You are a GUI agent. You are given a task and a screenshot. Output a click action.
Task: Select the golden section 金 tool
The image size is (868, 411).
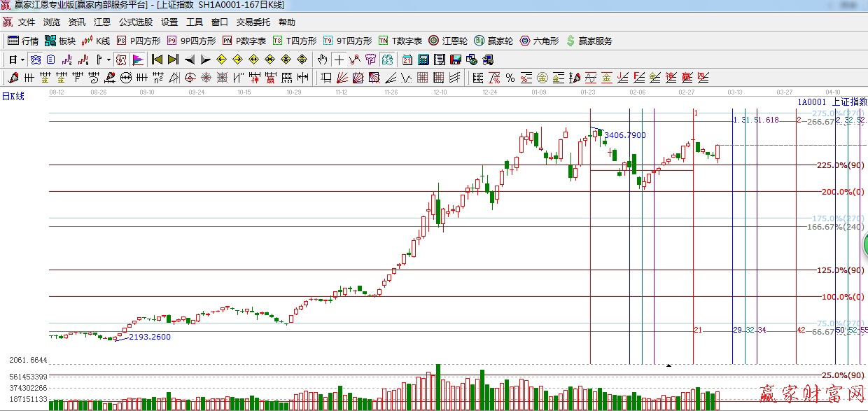click(543, 78)
